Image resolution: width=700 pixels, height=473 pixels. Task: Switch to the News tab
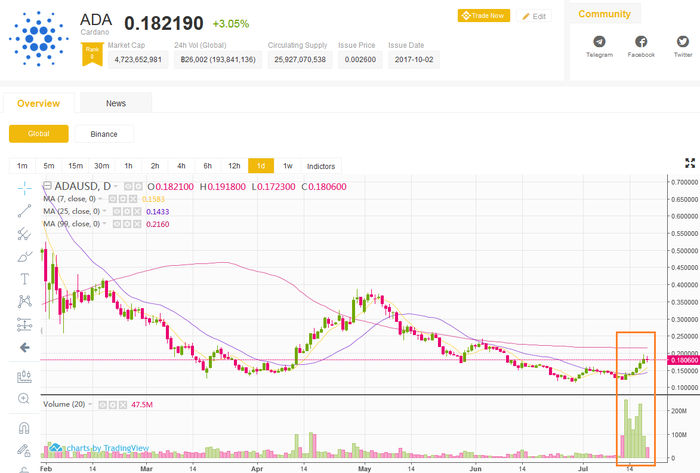pyautogui.click(x=116, y=104)
